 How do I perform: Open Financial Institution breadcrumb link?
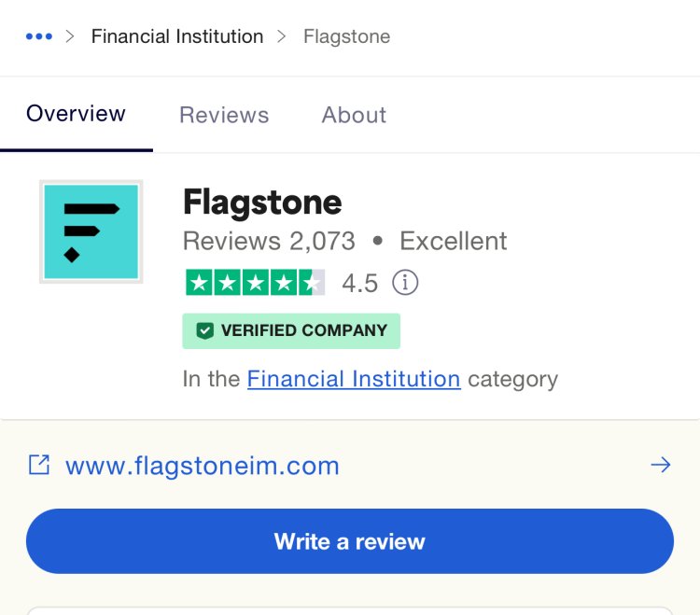pos(177,36)
